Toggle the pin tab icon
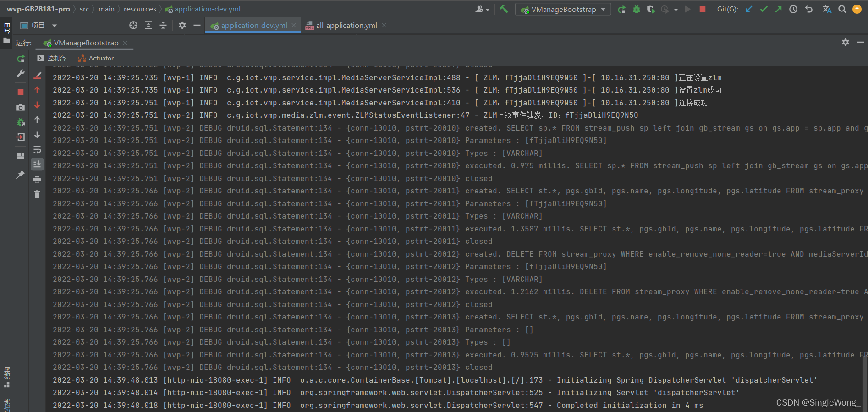The image size is (868, 412). (21, 175)
